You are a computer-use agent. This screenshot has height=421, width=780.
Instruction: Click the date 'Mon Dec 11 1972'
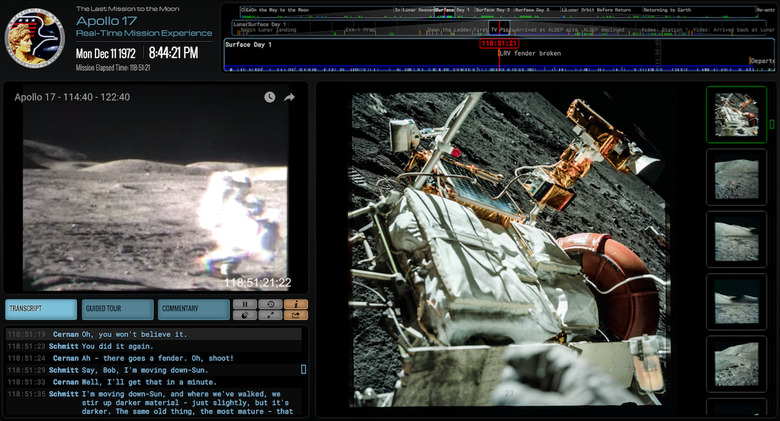[x=105, y=53]
